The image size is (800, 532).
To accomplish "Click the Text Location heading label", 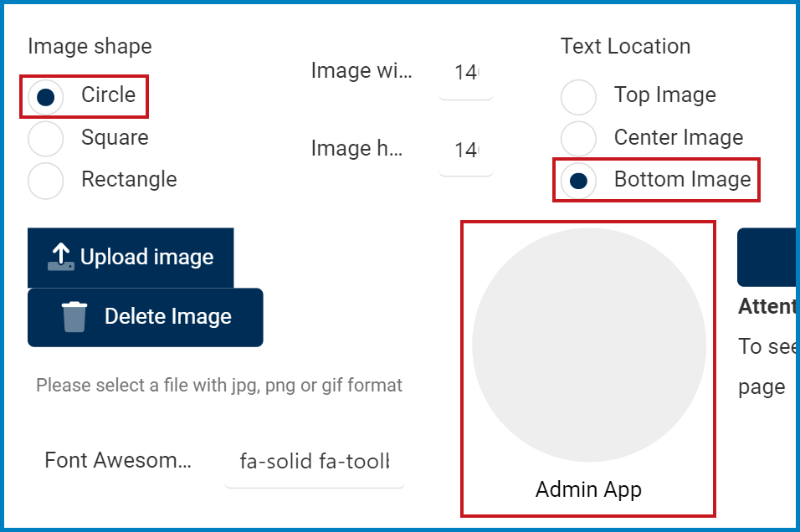I will (x=625, y=47).
